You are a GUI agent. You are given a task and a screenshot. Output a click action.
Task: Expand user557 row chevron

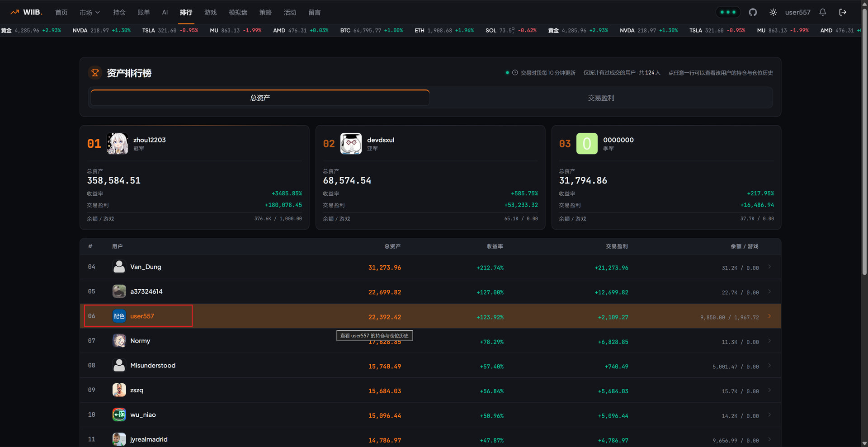769,316
